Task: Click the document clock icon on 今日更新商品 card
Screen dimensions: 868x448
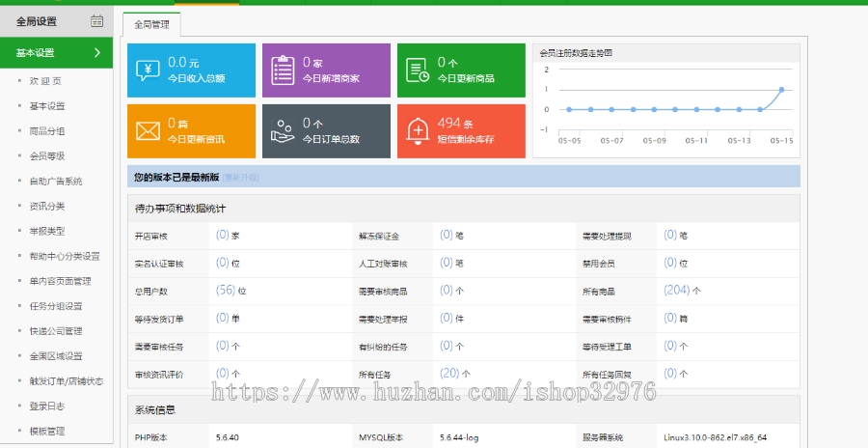Action: coord(418,70)
